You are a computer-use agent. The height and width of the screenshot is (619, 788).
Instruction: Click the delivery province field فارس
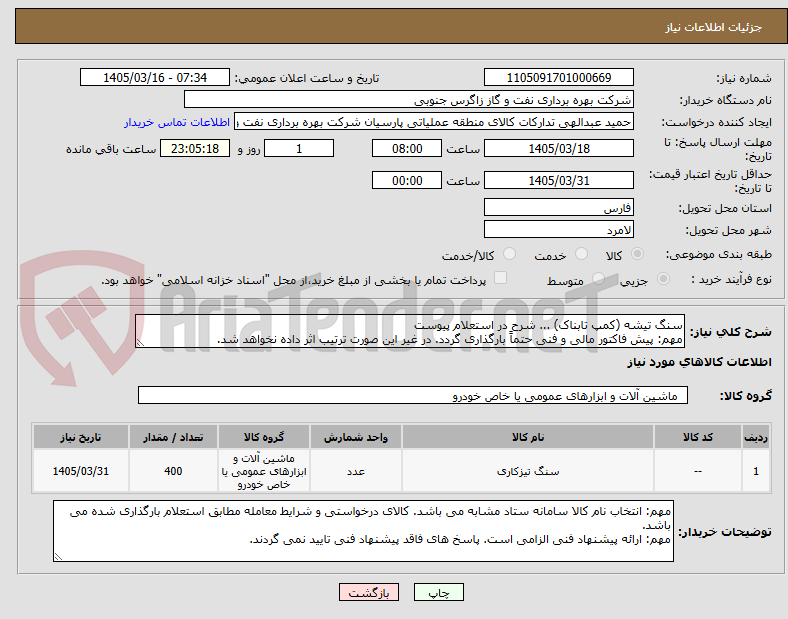pos(558,207)
